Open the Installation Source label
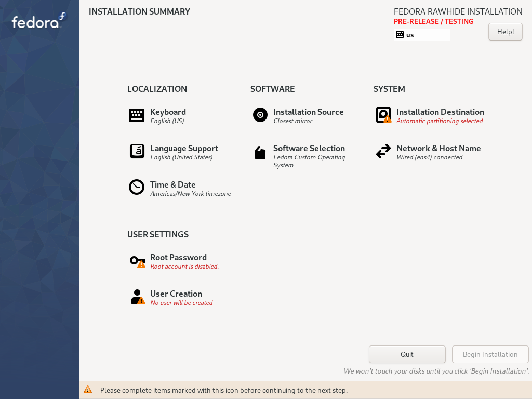The width and height of the screenshot is (532, 399). pyautogui.click(x=309, y=112)
